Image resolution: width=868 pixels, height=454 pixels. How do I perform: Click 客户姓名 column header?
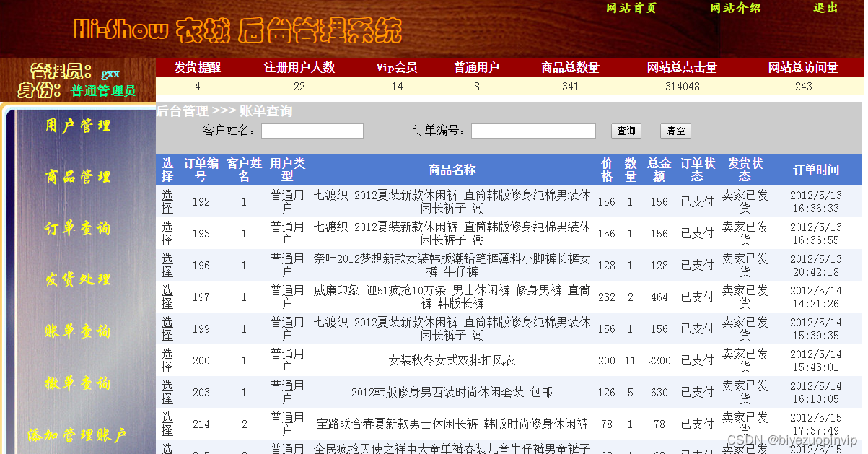point(244,170)
